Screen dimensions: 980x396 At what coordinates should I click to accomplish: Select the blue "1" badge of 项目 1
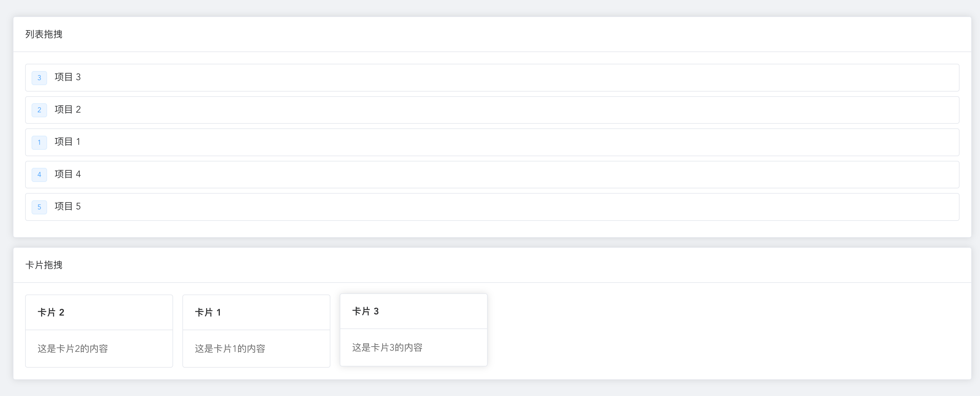click(x=39, y=142)
